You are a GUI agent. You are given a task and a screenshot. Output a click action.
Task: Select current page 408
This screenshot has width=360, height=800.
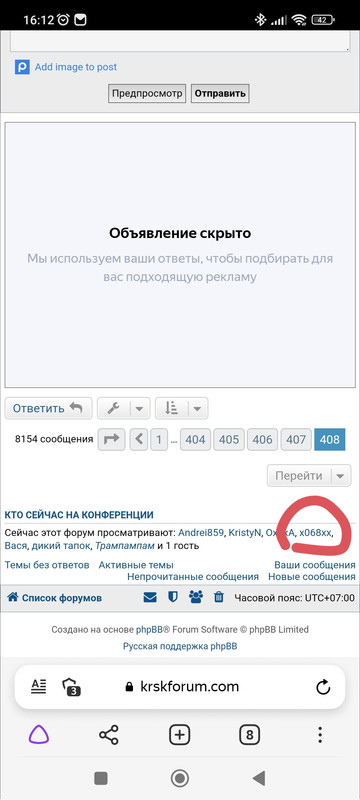(330, 439)
